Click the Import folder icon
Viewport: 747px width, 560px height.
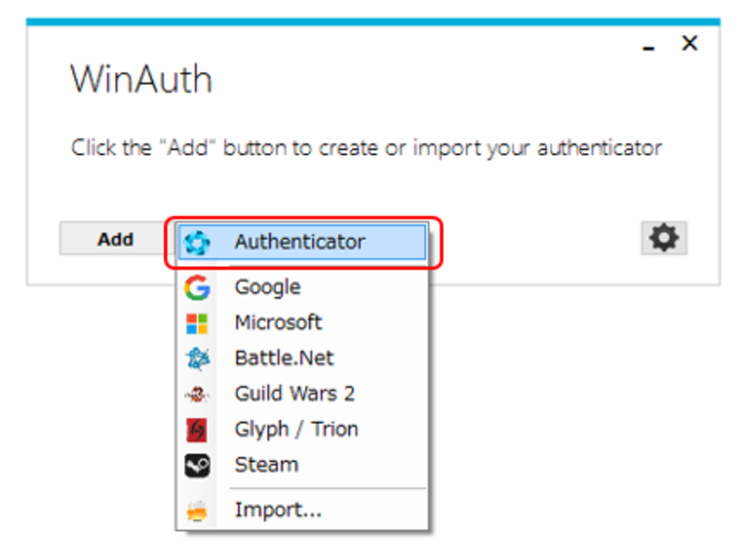tap(197, 511)
